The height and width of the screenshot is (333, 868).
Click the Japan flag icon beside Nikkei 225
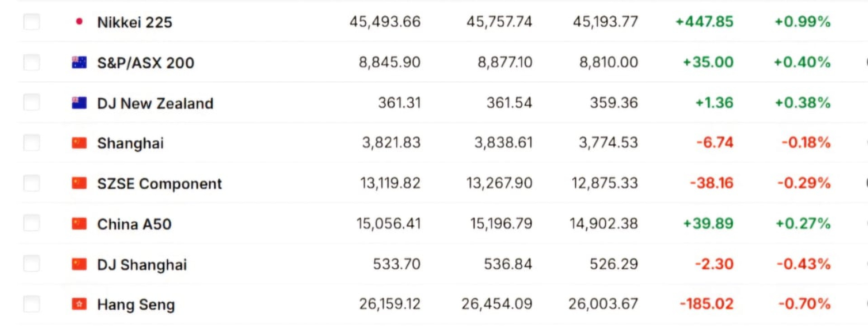[79, 22]
